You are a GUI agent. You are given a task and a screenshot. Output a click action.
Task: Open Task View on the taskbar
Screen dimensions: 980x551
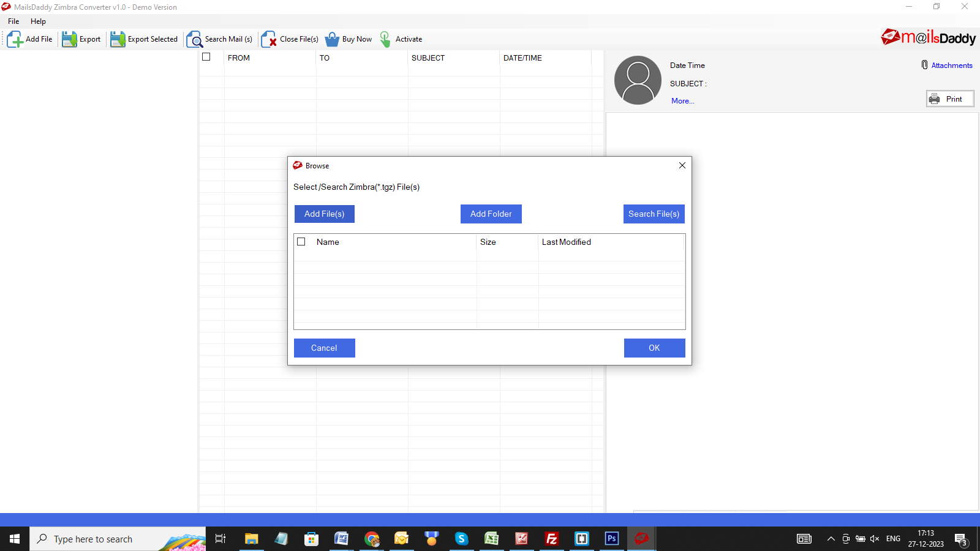pos(221,539)
